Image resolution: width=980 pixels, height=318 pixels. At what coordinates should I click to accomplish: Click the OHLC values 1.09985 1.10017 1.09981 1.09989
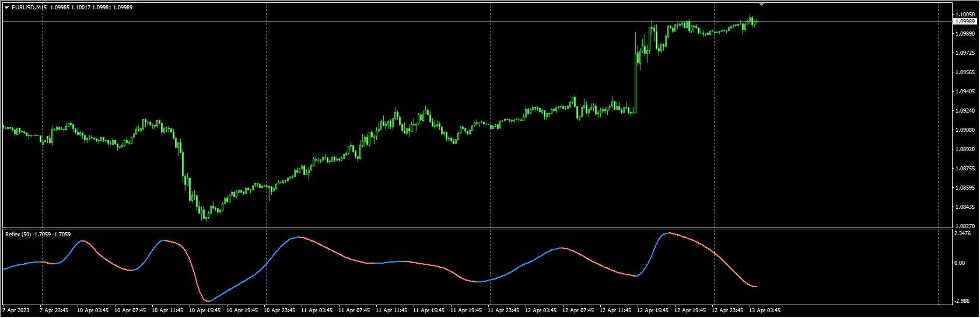click(91, 8)
